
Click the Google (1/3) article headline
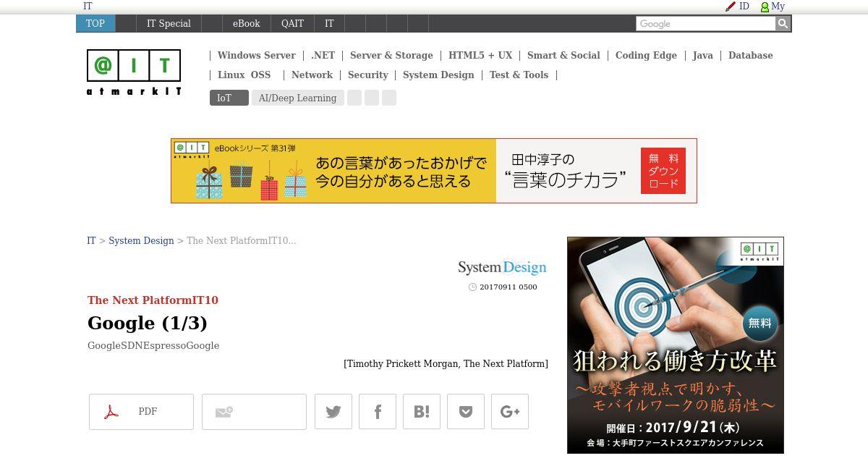[148, 323]
